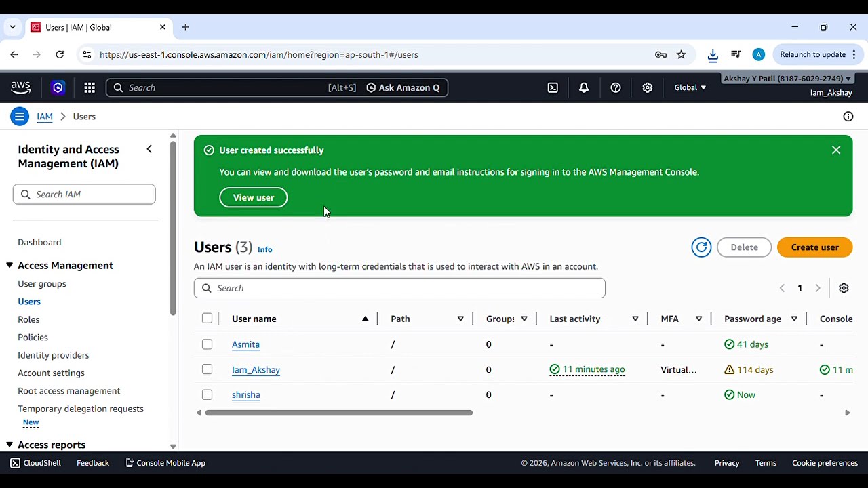Open the Akshay Y Patil account menu

click(787, 79)
